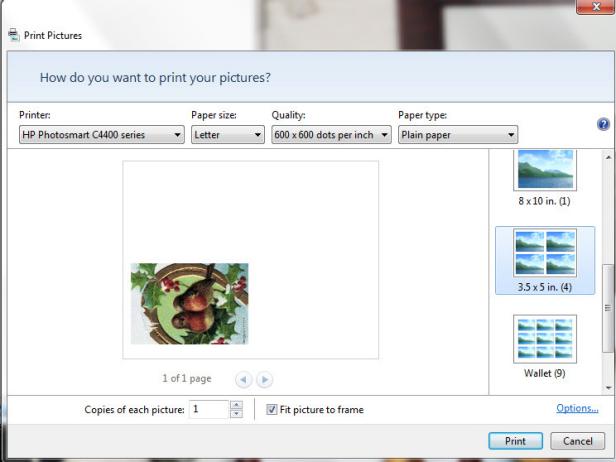Click the Copies of each picture field

209,409
